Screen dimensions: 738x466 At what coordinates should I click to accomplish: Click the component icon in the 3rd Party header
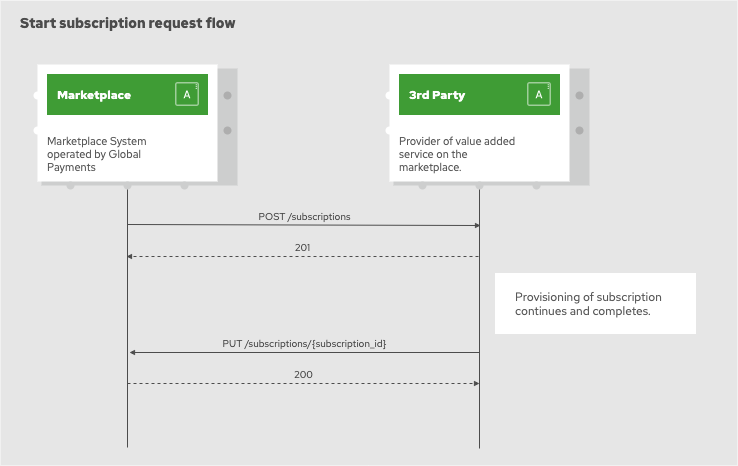(x=539, y=95)
